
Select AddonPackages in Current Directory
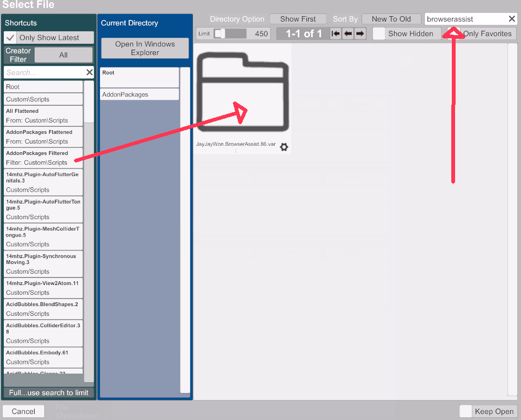coord(139,94)
